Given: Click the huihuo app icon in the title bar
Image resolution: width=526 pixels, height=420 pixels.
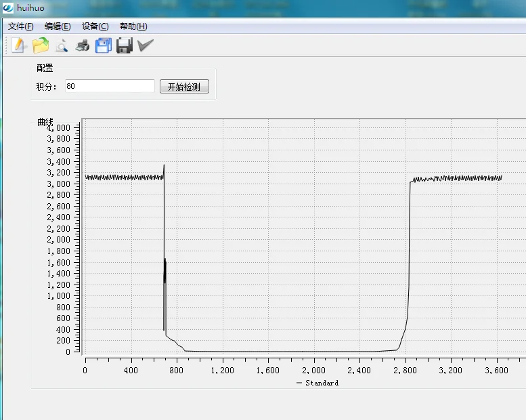Looking at the screenshot, I should pos(8,7).
